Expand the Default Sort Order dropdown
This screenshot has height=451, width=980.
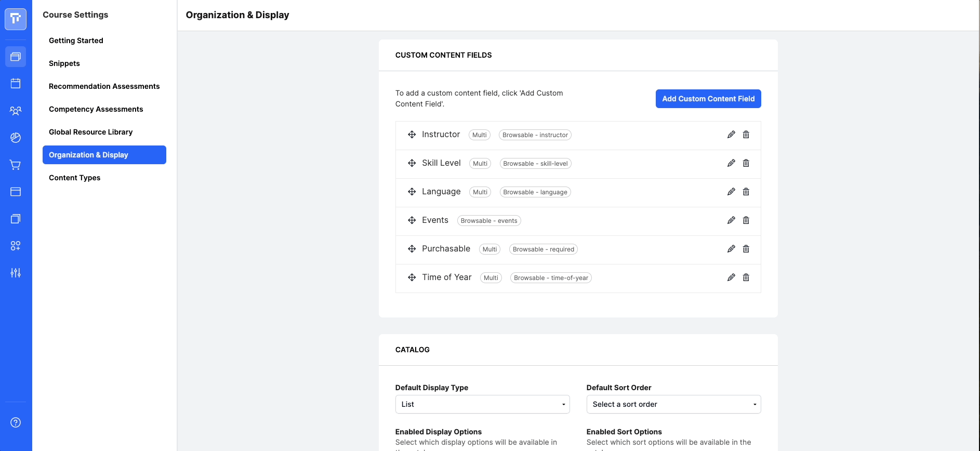674,404
